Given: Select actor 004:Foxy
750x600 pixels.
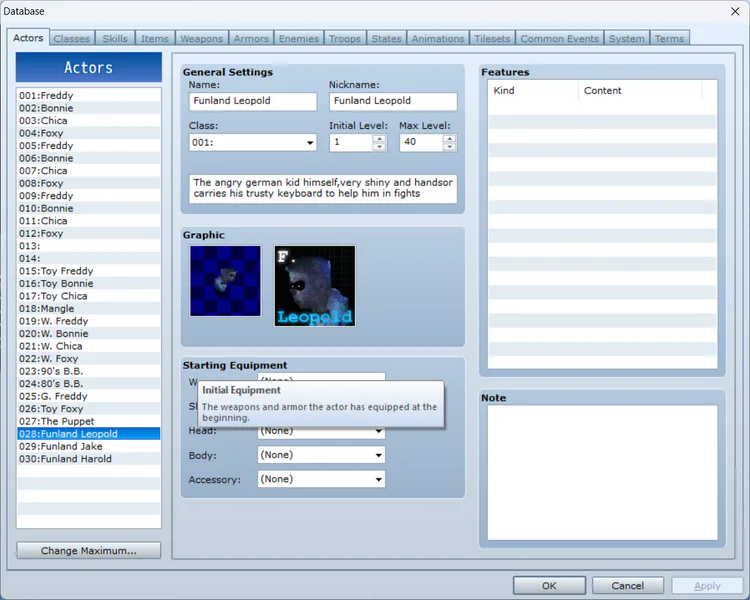Looking at the screenshot, I should [x=88, y=133].
